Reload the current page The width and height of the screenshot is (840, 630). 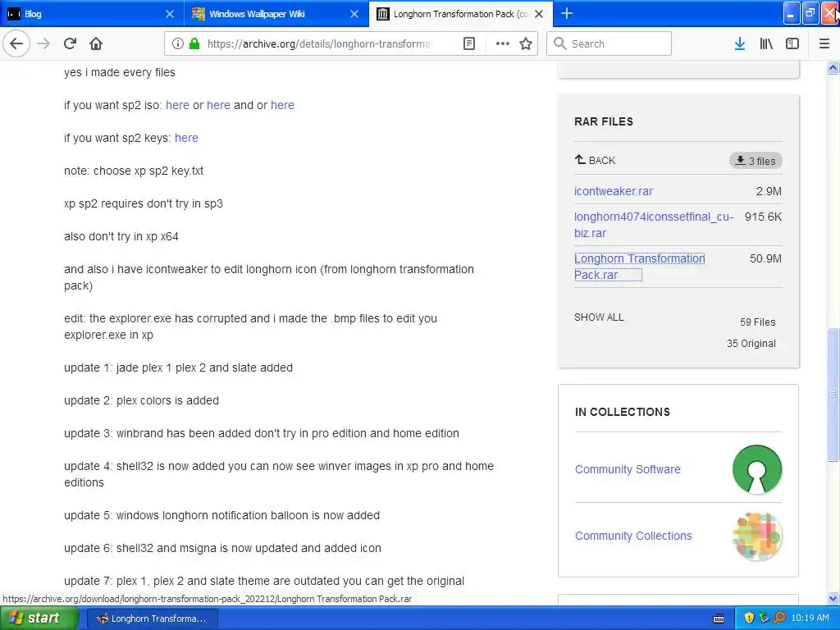tap(70, 43)
